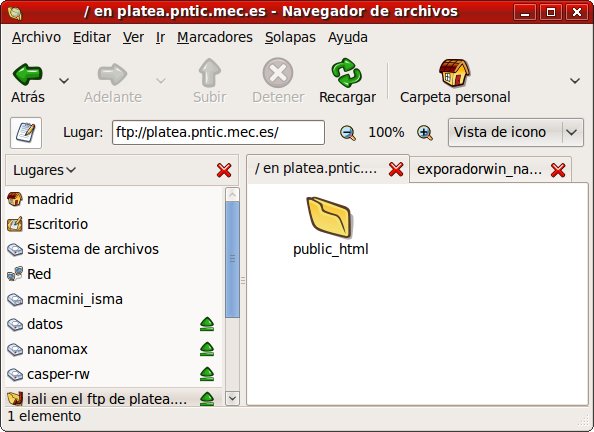This screenshot has width=594, height=432.
Task: Open Atrás history dropdown arrow
Action: click(x=64, y=81)
